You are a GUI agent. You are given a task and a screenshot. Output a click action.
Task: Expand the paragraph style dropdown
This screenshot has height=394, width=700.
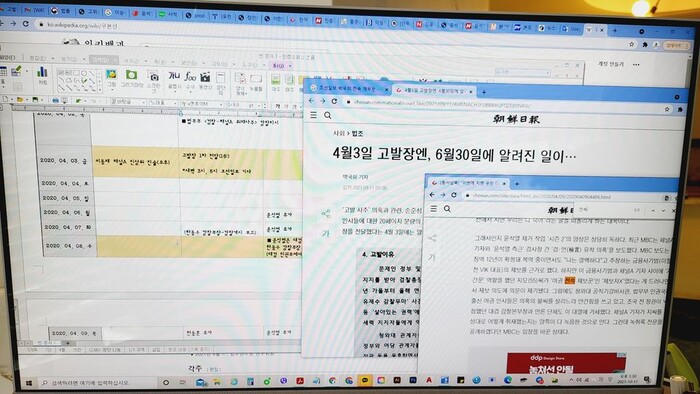[144, 103]
